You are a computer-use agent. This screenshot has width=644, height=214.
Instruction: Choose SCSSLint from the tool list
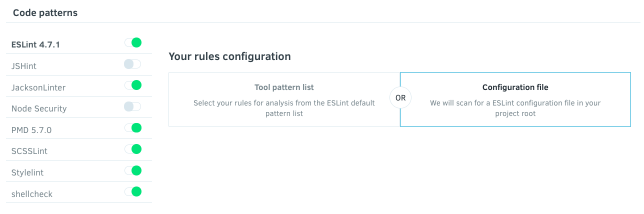[x=29, y=151]
